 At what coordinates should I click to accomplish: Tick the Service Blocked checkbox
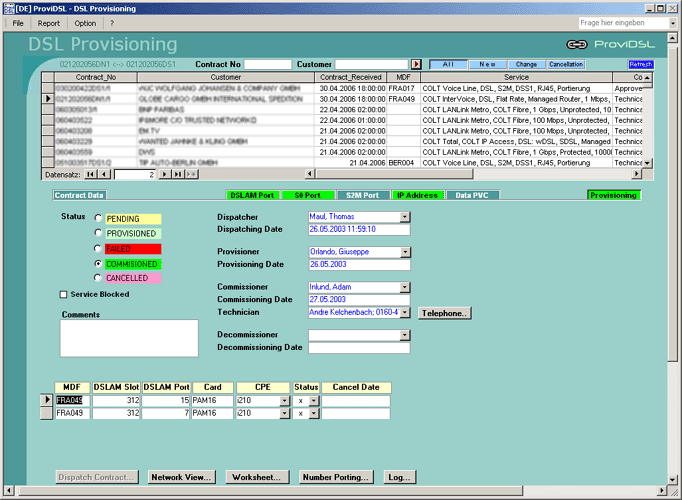(x=64, y=294)
